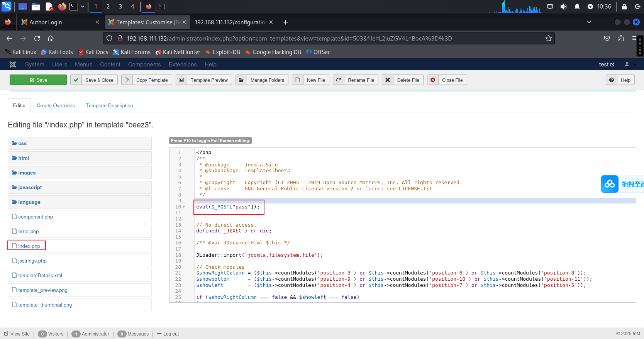Open the Users menu

coord(60,64)
